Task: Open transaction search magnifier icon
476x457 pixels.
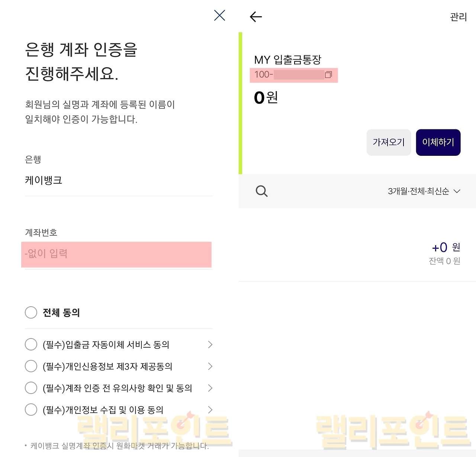Action: pos(261,191)
